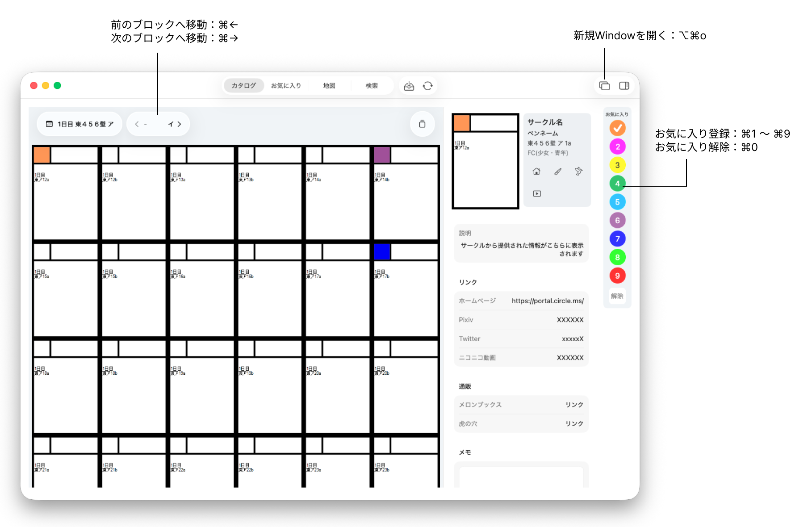Image resolution: width=812 pixels, height=527 pixels.
Task: Click the stacked pages icon above catalog grid
Action: 422,124
